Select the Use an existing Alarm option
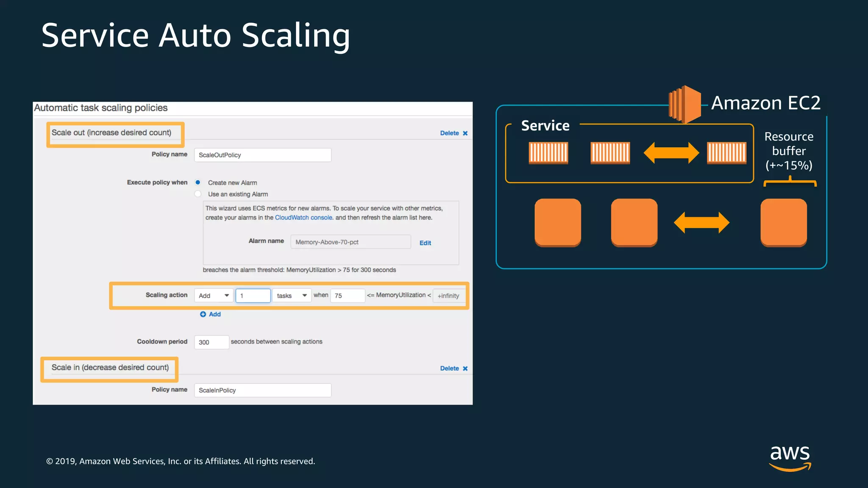Image resolution: width=868 pixels, height=488 pixels. (198, 194)
